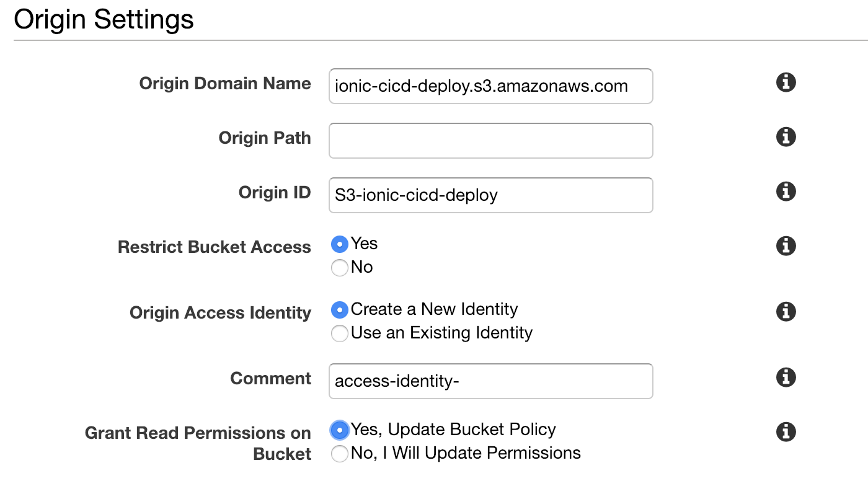This screenshot has width=868, height=481.
Task: Select Yes for Restrict Bucket Access
Action: [x=340, y=244]
